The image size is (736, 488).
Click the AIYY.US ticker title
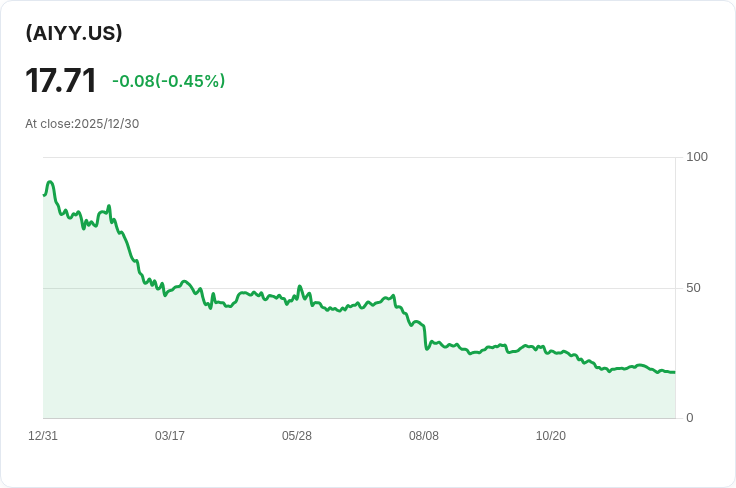(74, 33)
